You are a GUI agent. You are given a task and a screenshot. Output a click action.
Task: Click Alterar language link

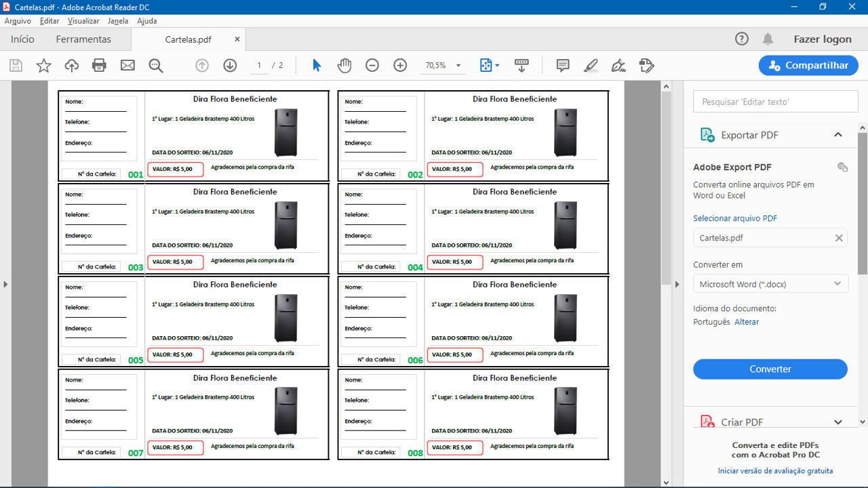point(747,322)
